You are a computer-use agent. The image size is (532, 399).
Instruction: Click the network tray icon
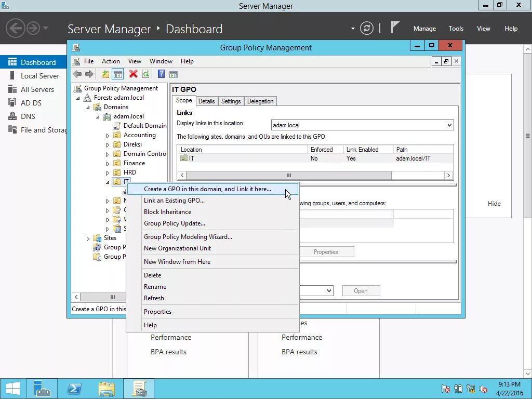[x=470, y=389]
